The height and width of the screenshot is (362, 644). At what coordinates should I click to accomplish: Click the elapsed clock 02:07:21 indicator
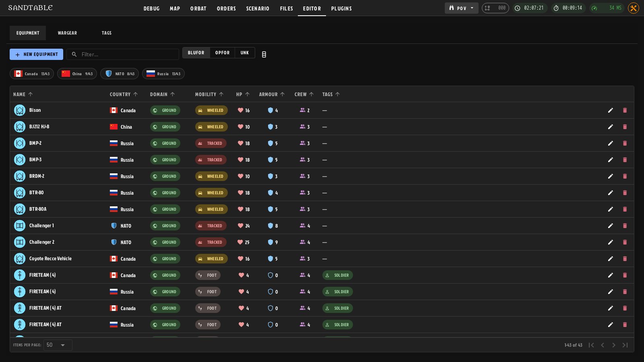tap(530, 8)
